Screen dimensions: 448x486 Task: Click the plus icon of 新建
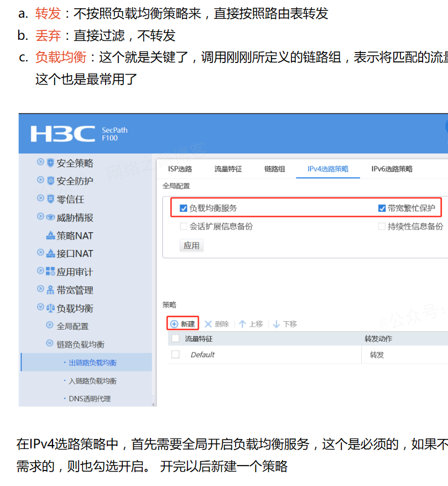pos(174,324)
